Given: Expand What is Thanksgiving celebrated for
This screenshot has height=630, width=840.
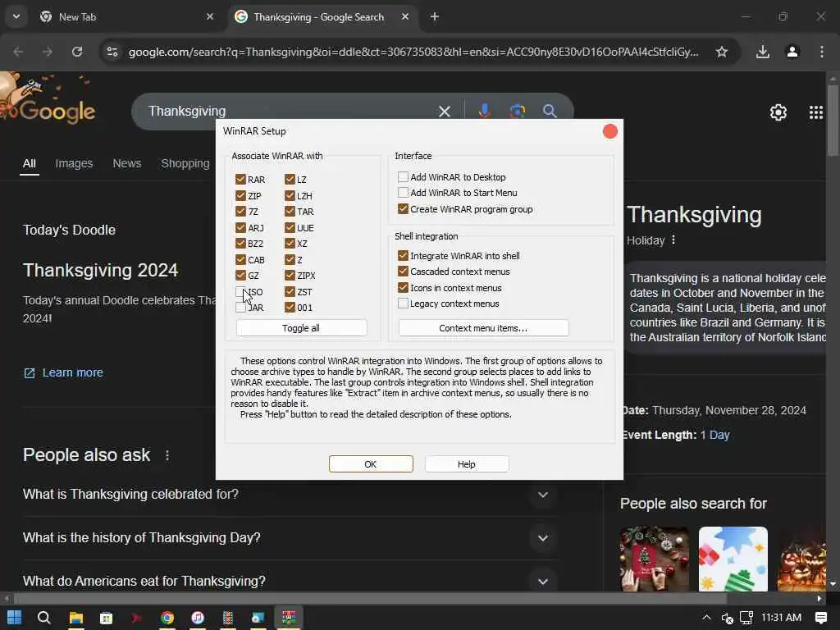Looking at the screenshot, I should point(291,494).
